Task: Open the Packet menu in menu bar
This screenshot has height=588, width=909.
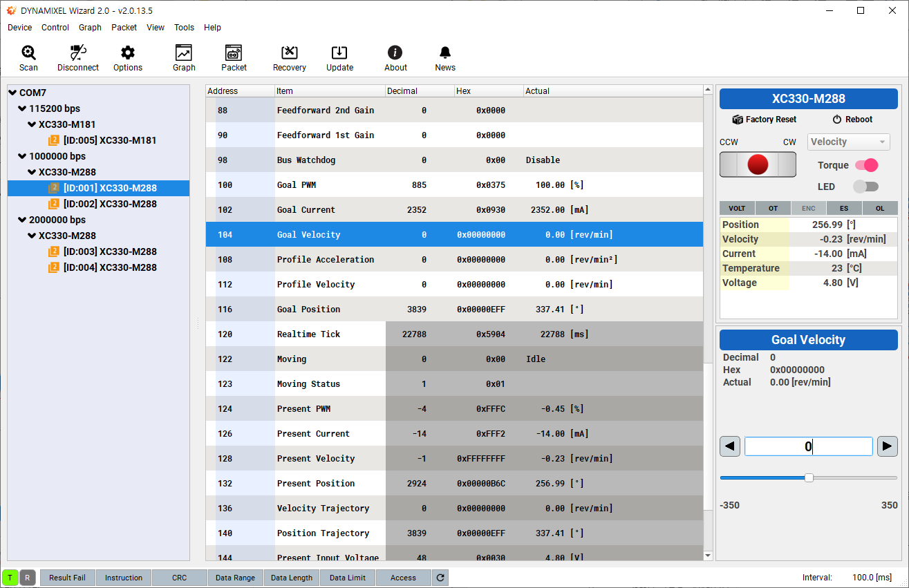Action: tap(124, 28)
